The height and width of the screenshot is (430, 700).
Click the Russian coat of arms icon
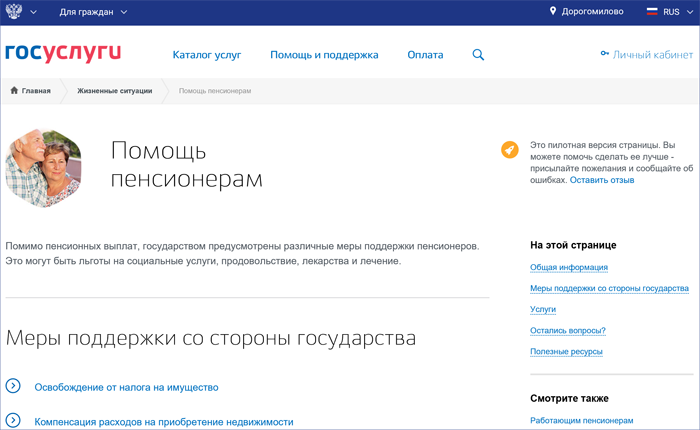(14, 11)
